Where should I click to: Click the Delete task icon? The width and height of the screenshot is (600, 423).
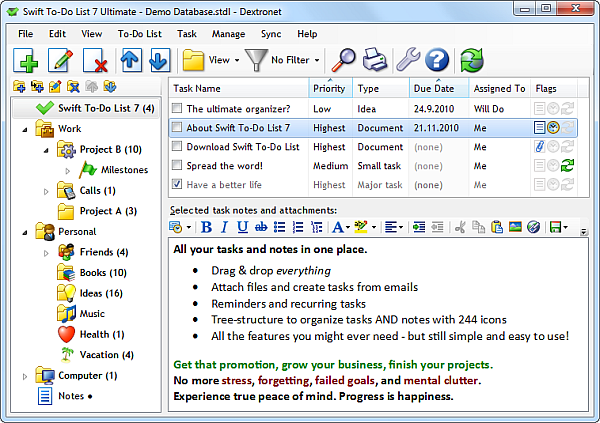pos(95,60)
